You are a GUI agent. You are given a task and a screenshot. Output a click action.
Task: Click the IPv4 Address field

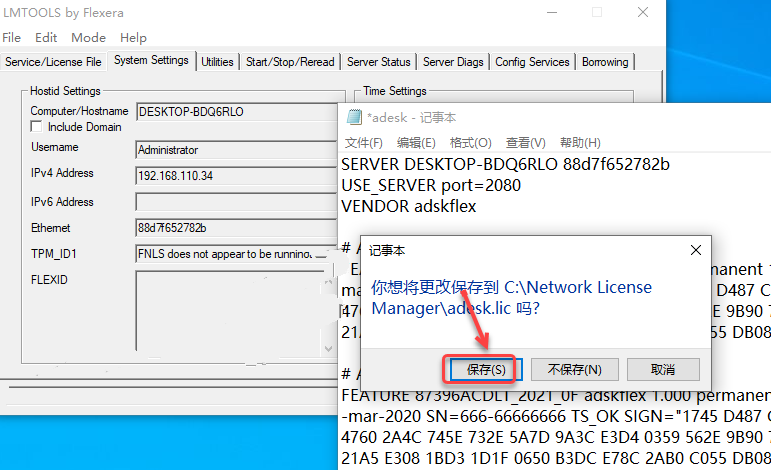coord(237,176)
